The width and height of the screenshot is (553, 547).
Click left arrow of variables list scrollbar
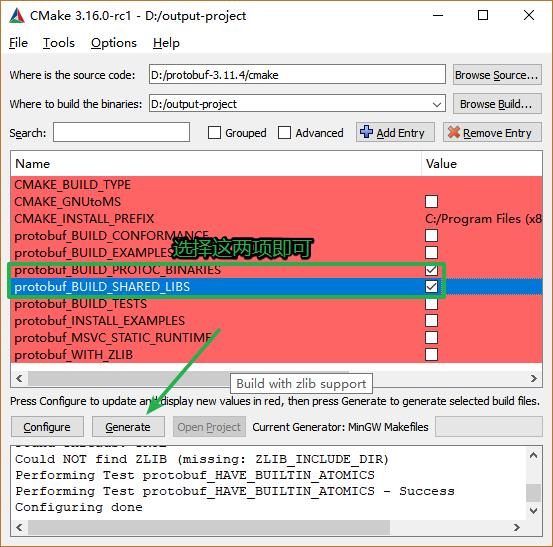click(19, 379)
